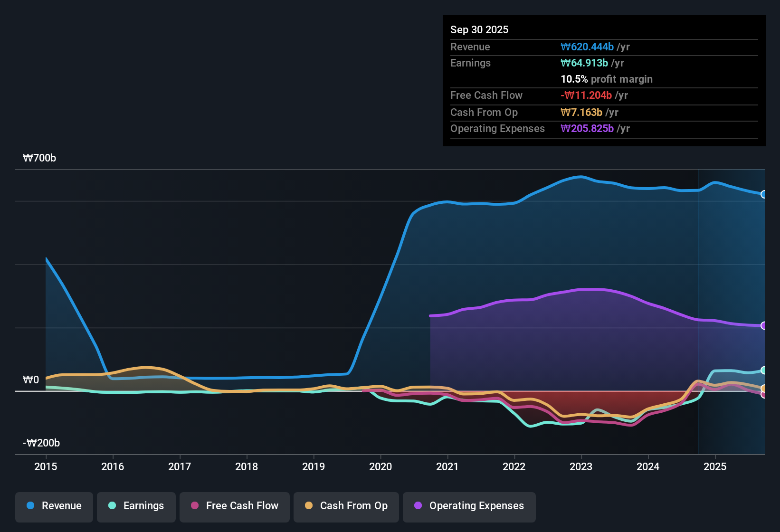This screenshot has width=780, height=532.
Task: Toggle the Revenue series visibility
Action: click(x=54, y=506)
